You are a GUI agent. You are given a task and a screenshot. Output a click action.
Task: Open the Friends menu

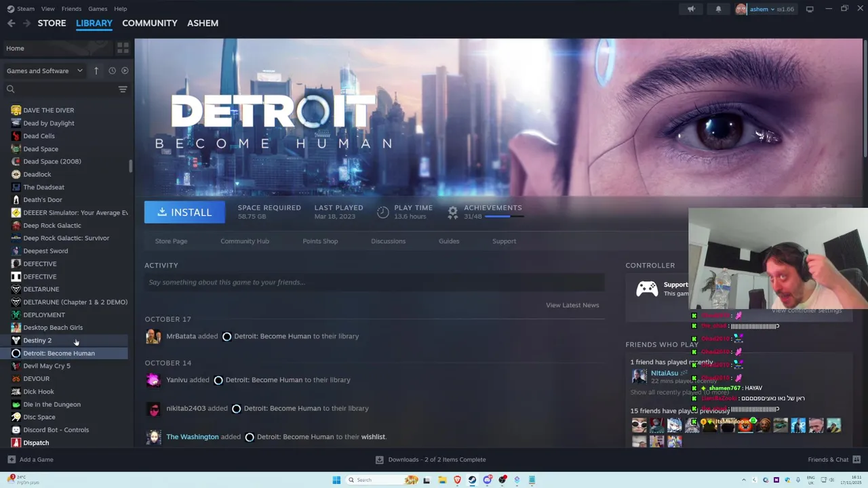(x=71, y=9)
